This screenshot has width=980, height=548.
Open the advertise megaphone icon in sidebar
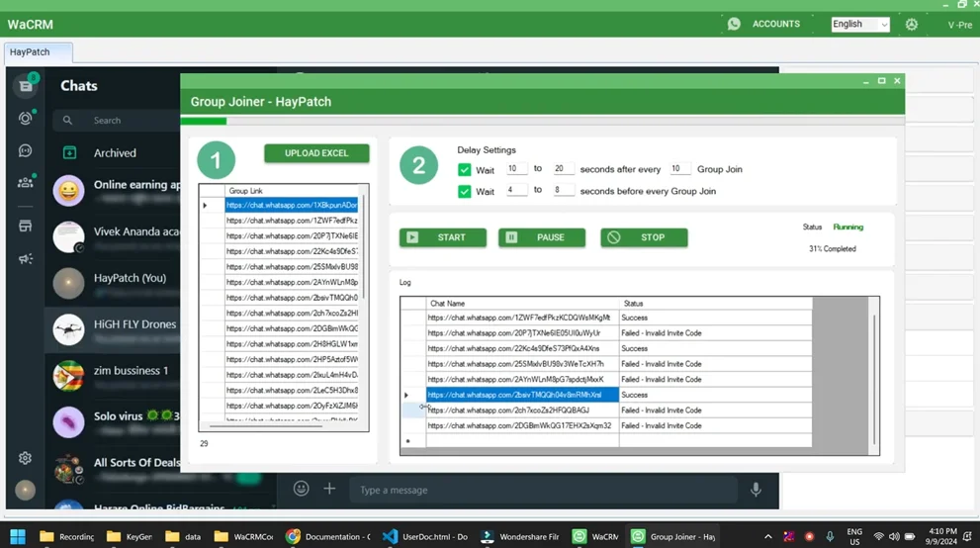pos(26,259)
